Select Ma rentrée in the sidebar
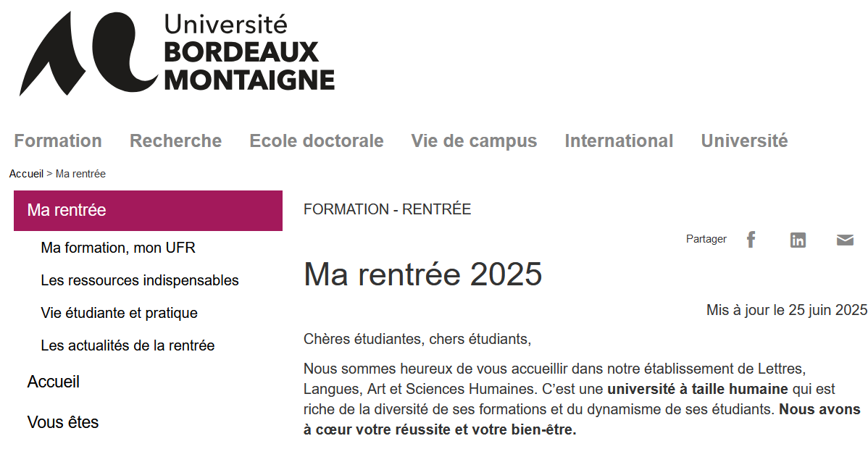Image resolution: width=868 pixels, height=449 pixels. tap(65, 210)
